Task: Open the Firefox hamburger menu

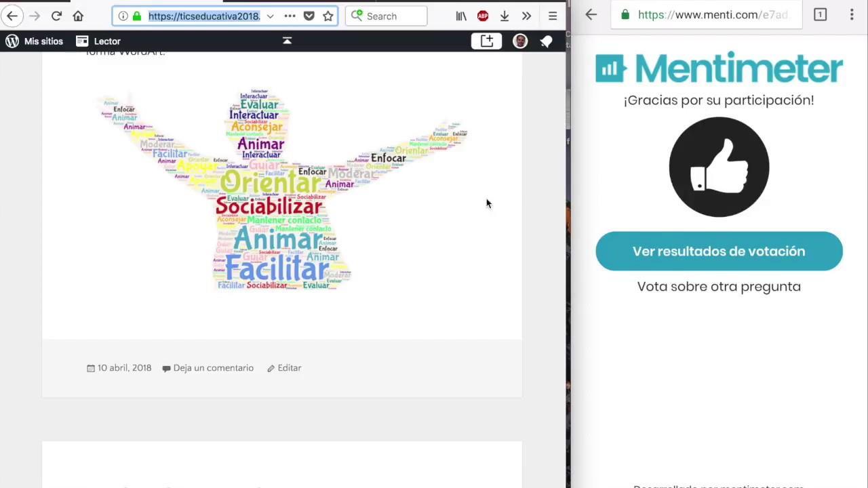Action: 553,16
